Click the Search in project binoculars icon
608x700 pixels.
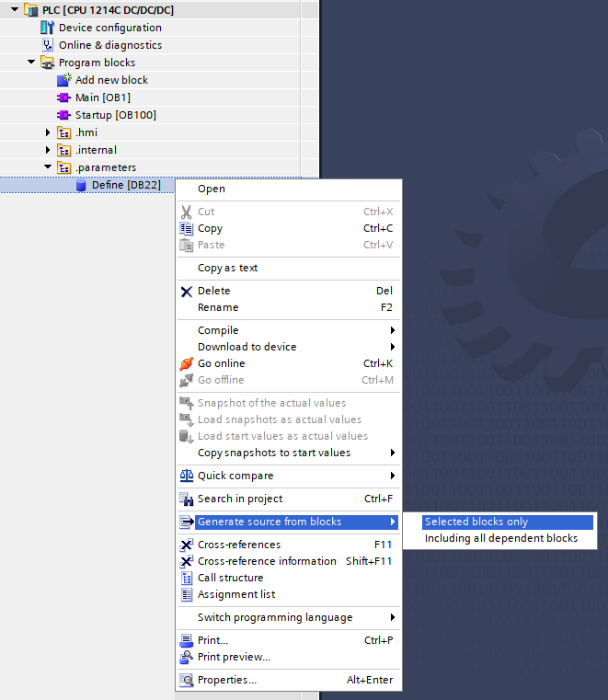186,499
